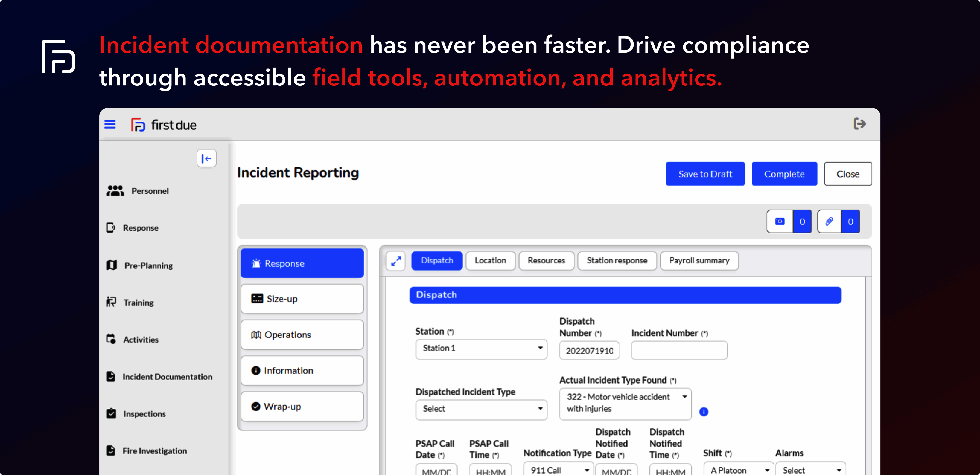Open Personnel from the sidebar
The width and height of the screenshot is (980, 475).
coord(150,191)
